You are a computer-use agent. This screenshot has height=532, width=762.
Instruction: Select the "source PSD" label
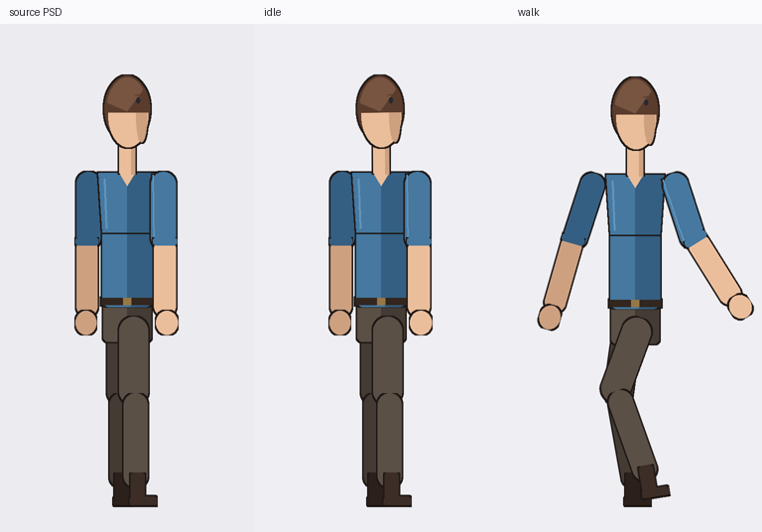(x=36, y=12)
